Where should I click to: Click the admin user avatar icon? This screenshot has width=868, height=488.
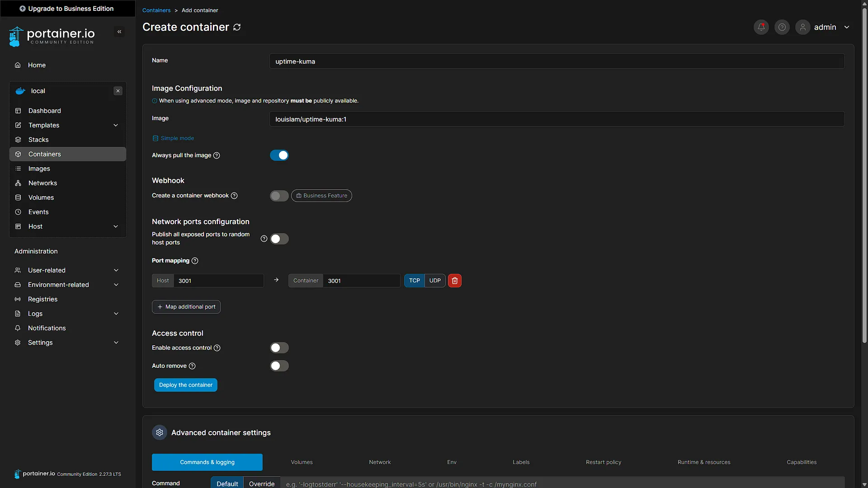(x=803, y=27)
